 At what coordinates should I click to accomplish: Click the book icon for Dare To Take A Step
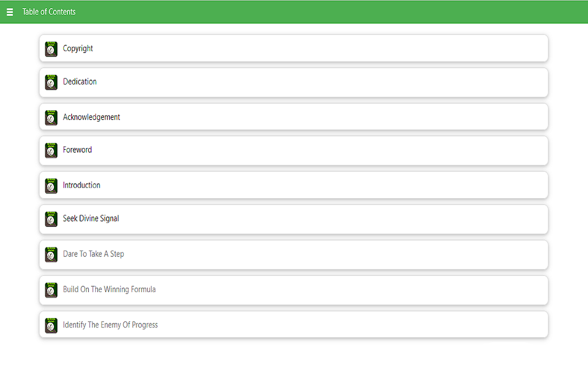click(x=51, y=255)
